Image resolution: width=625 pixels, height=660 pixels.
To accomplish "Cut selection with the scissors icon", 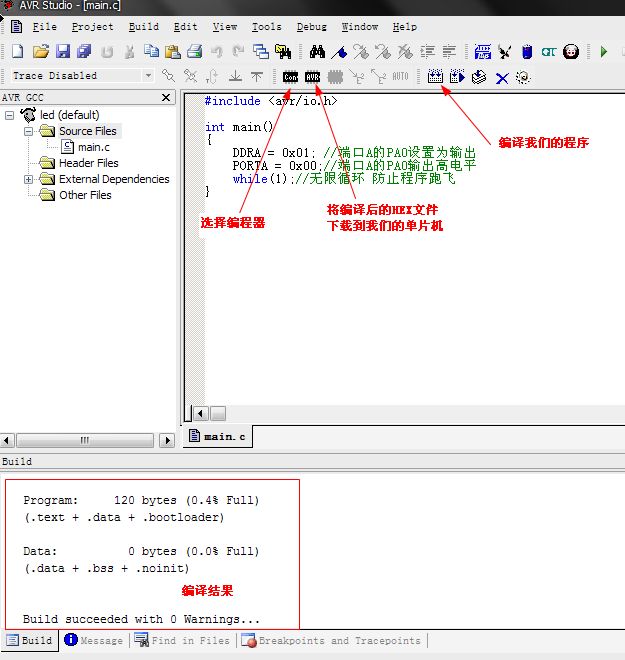I will pyautogui.click(x=129, y=51).
